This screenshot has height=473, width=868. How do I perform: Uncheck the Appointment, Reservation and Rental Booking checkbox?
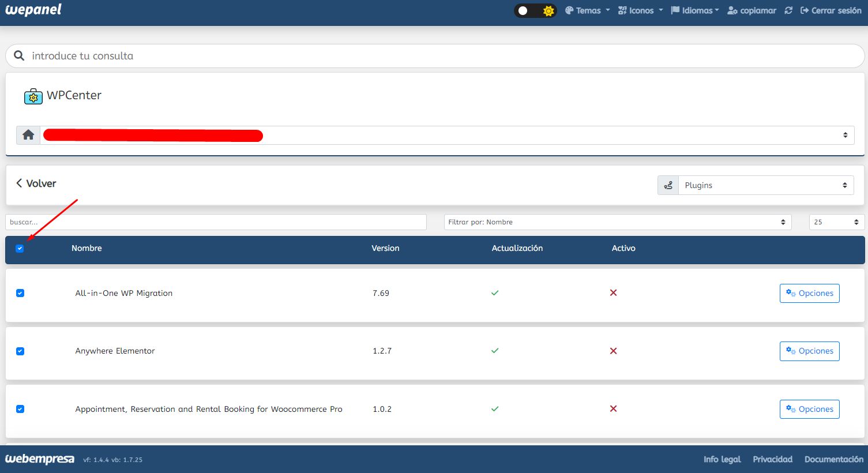pyautogui.click(x=20, y=409)
